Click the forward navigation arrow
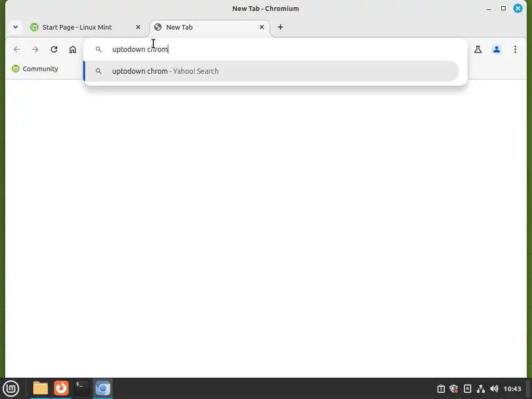Viewport: 532px width, 399px height. (x=35, y=49)
